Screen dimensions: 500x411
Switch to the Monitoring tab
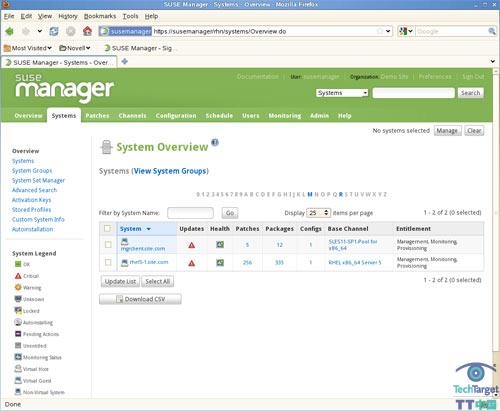coord(285,116)
